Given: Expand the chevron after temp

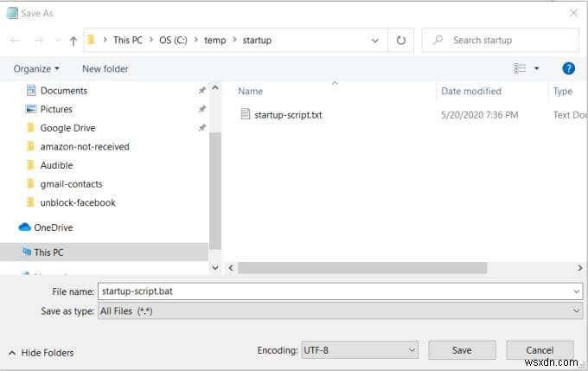Looking at the screenshot, I should point(234,40).
